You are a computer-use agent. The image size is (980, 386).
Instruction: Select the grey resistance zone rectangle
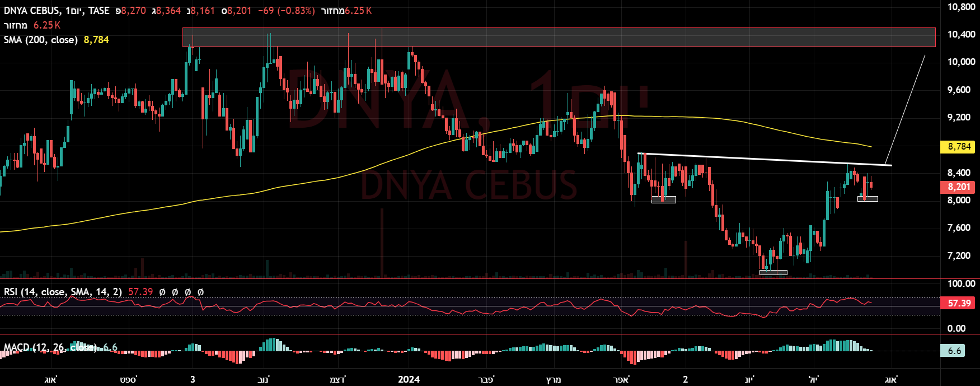click(559, 37)
